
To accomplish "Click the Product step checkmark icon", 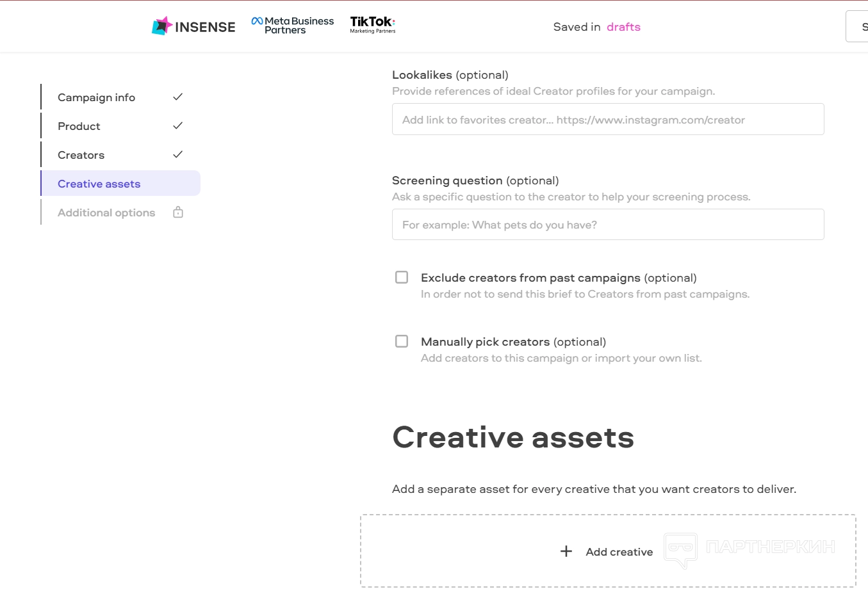I will [x=178, y=125].
